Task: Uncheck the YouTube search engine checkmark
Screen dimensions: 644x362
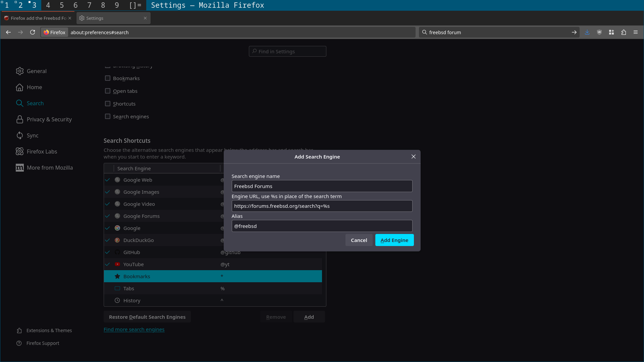Action: [108, 264]
